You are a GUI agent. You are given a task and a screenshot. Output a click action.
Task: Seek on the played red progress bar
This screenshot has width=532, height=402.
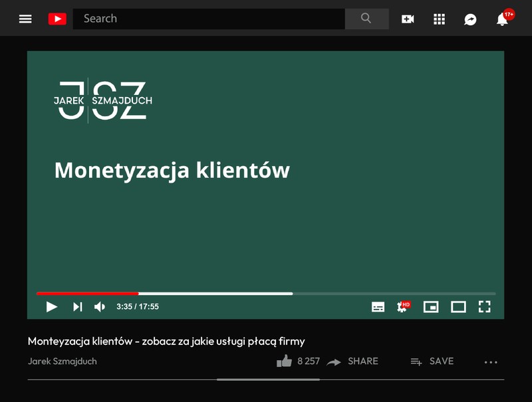pyautogui.click(x=88, y=294)
